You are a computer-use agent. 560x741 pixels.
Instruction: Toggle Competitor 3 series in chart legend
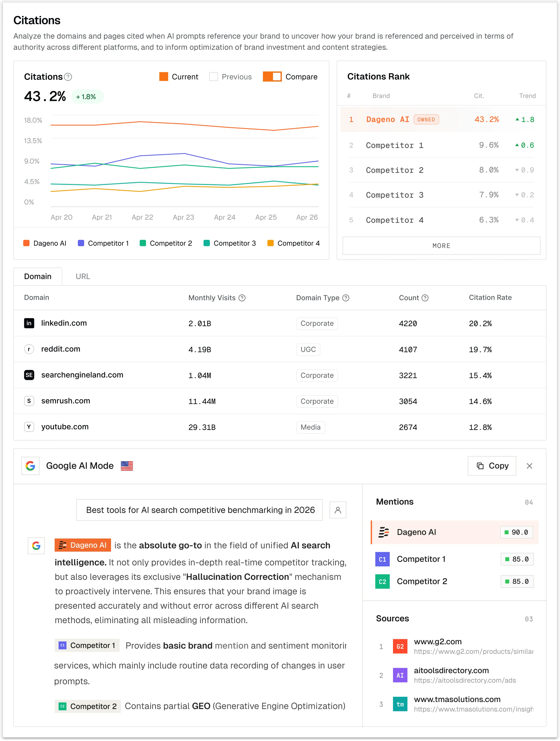pyautogui.click(x=230, y=243)
